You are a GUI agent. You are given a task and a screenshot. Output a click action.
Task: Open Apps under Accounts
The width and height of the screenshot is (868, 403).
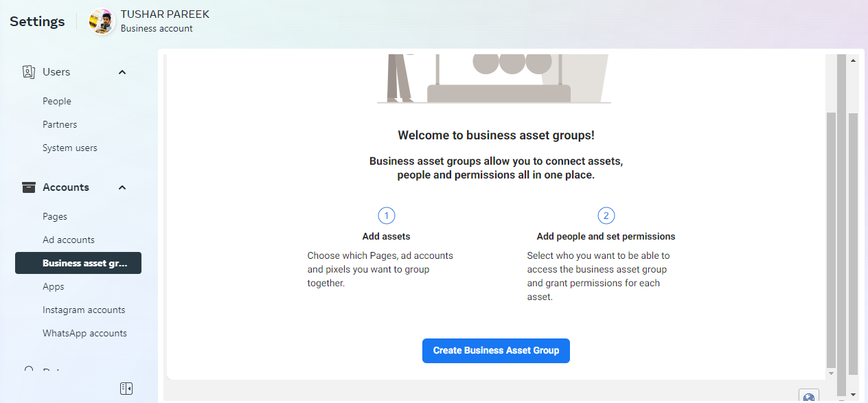pyautogui.click(x=54, y=286)
